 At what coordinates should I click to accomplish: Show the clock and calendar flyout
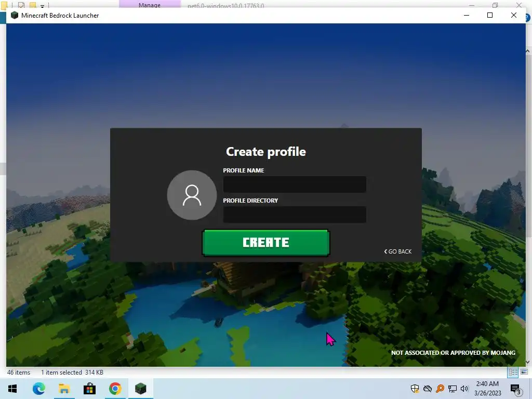[487, 389]
